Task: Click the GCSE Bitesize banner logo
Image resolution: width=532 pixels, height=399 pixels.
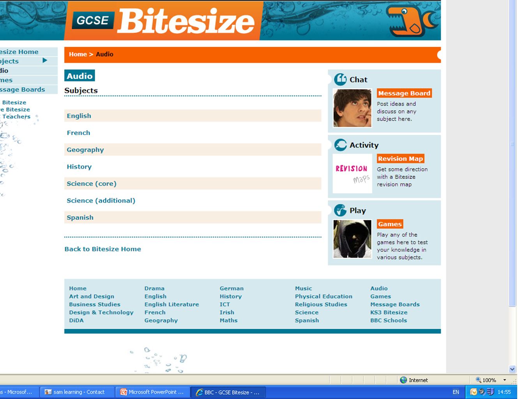Action: coord(164,21)
